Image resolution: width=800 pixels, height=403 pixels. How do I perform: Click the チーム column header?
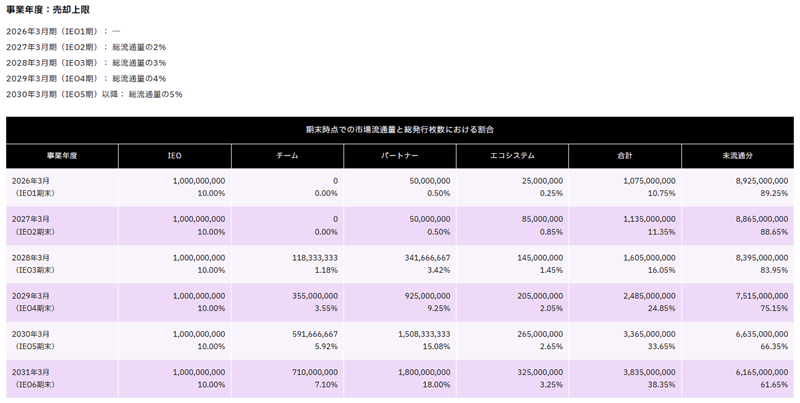click(x=287, y=156)
